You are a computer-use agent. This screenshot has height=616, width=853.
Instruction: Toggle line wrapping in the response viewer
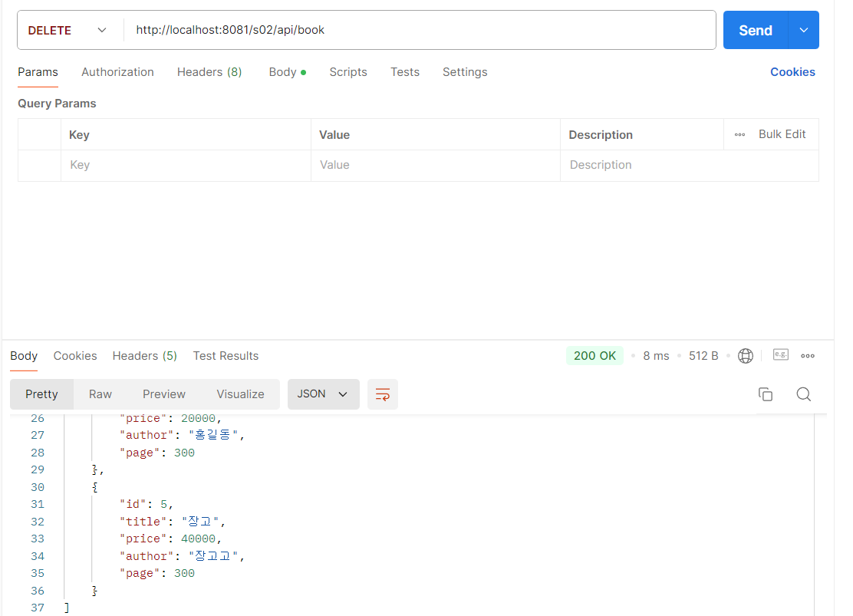(382, 394)
